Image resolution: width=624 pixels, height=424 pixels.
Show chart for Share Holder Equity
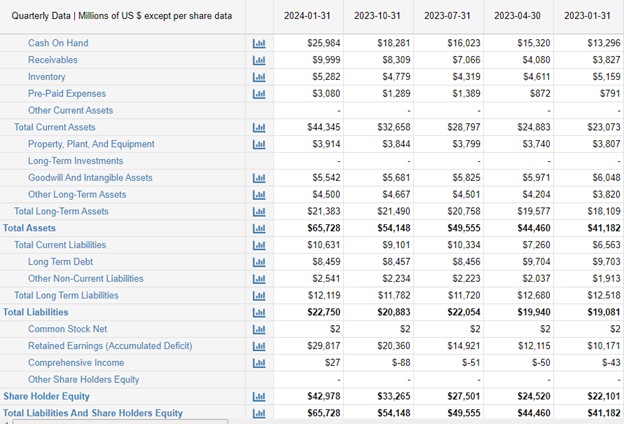pyautogui.click(x=258, y=397)
